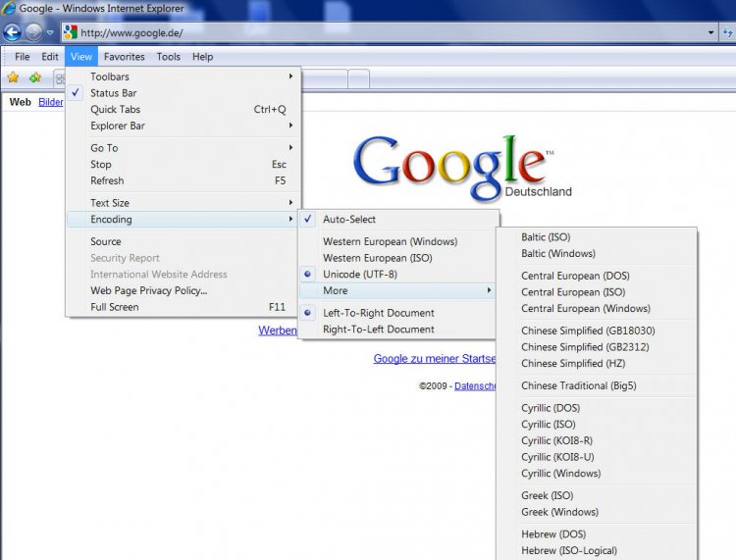
Task: Open the Favorites menu
Action: (x=124, y=57)
